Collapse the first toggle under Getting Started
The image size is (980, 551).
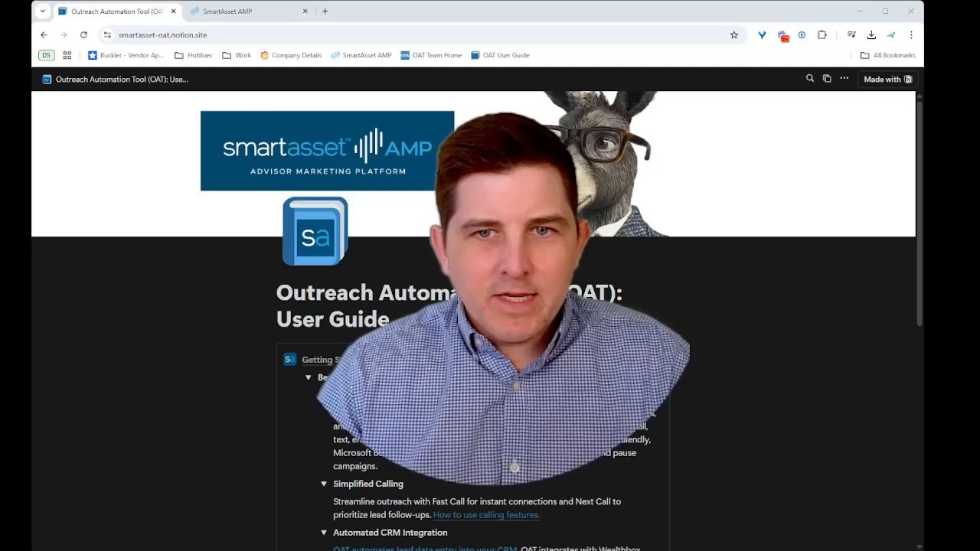[309, 377]
